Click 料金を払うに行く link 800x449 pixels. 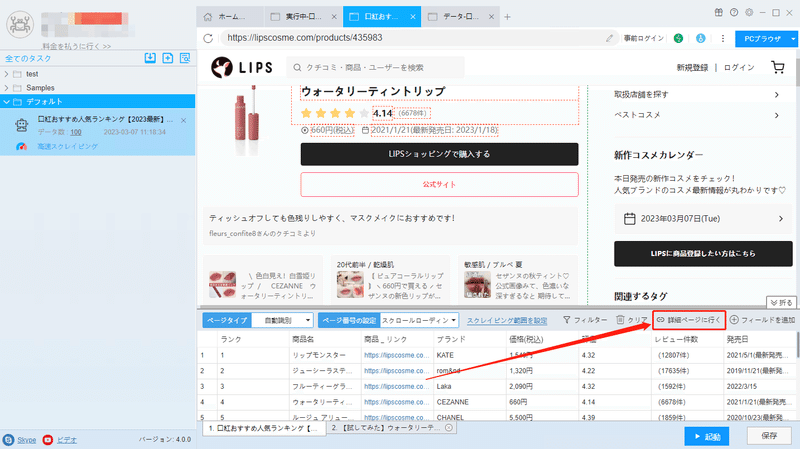pyautogui.click(x=77, y=46)
